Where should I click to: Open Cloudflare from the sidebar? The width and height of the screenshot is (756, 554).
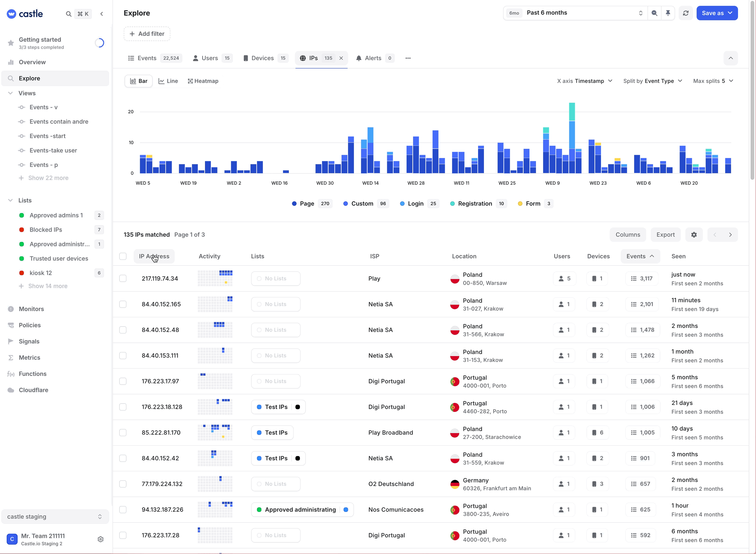coord(33,390)
